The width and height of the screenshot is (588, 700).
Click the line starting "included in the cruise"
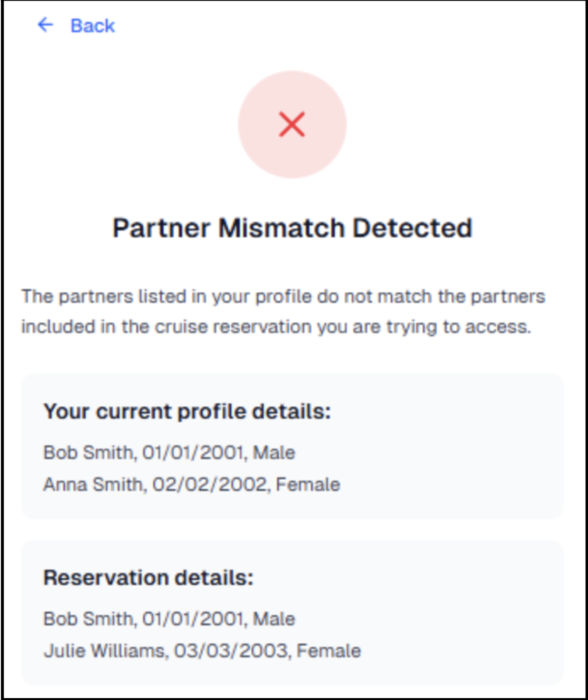click(x=276, y=327)
